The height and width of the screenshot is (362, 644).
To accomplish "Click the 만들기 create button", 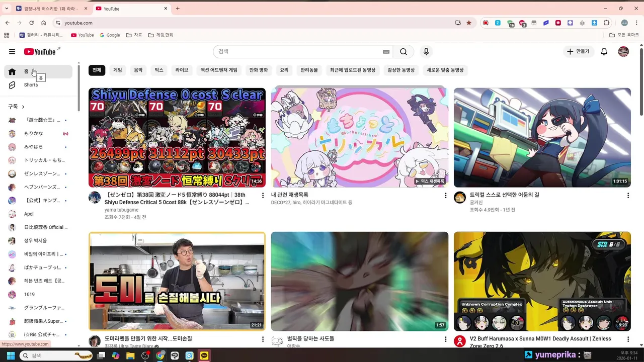I will (x=578, y=51).
